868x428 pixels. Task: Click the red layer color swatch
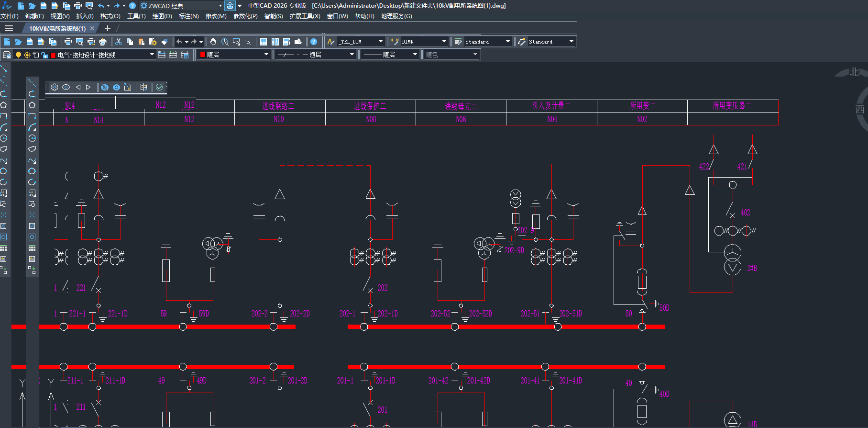pyautogui.click(x=53, y=55)
